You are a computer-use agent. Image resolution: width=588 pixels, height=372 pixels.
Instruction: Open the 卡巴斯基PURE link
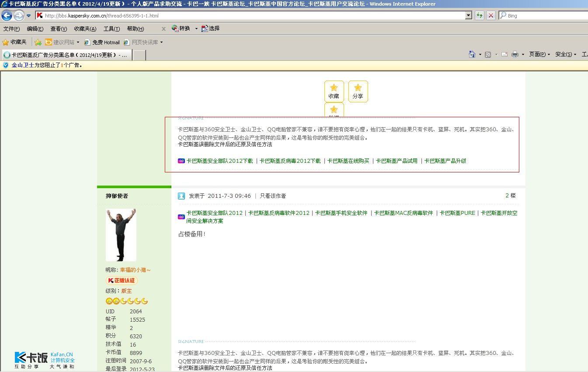point(457,213)
